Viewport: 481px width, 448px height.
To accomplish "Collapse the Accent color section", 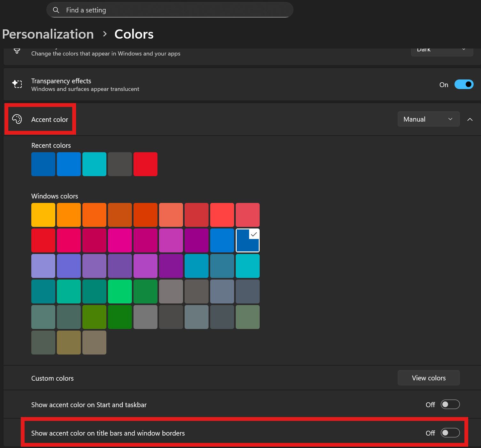I will pyautogui.click(x=470, y=119).
